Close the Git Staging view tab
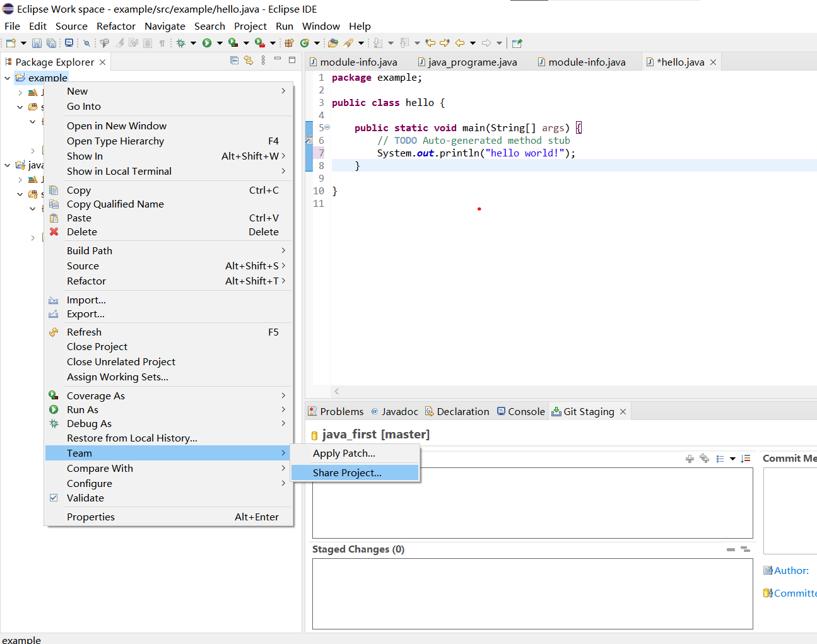 pyautogui.click(x=623, y=411)
